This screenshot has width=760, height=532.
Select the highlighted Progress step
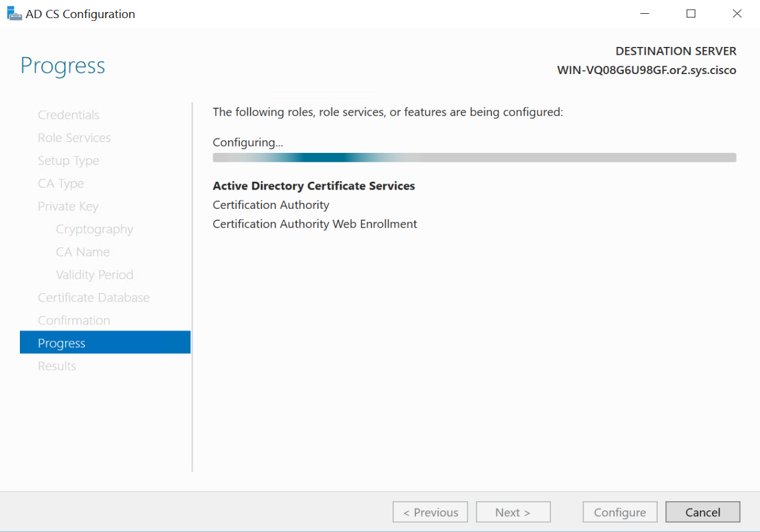click(61, 343)
